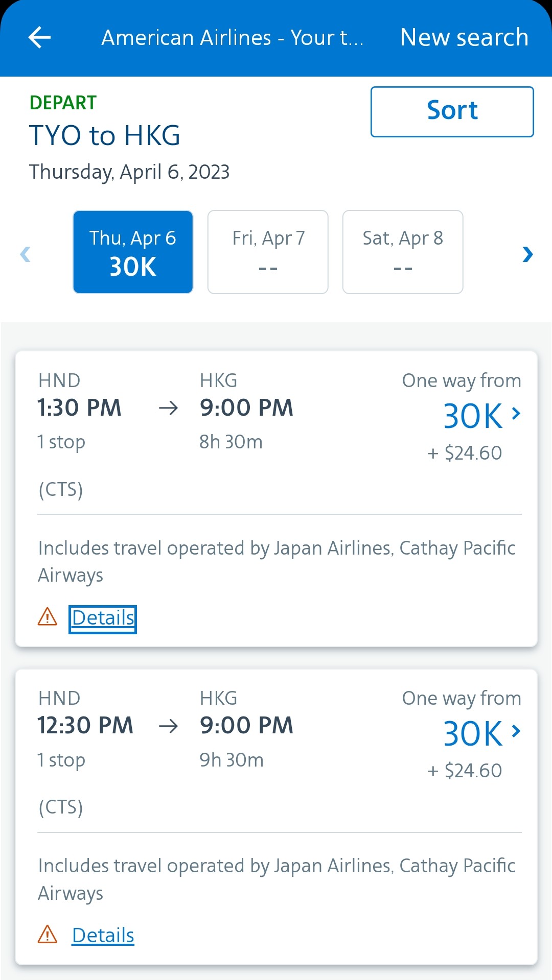
Task: Tap New search in the header
Action: point(464,37)
